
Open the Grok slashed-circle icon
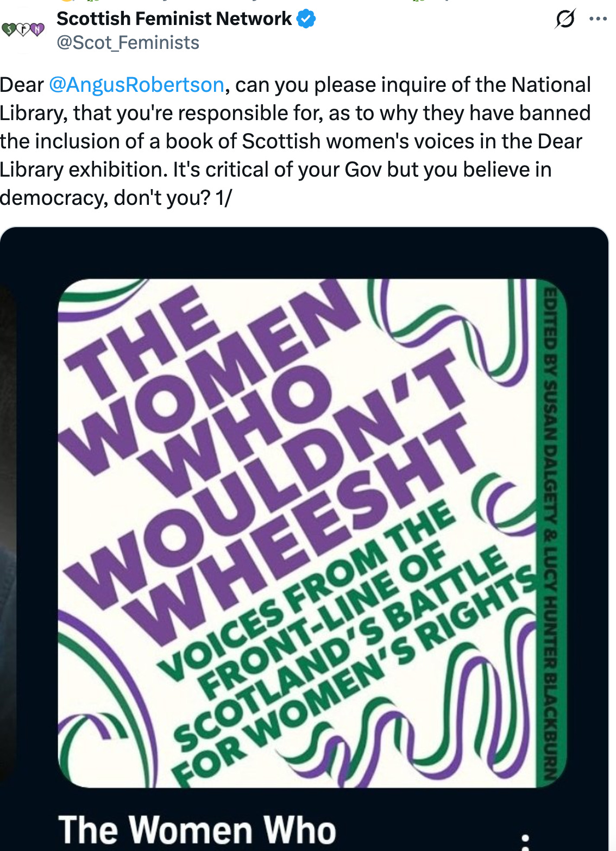click(x=565, y=20)
